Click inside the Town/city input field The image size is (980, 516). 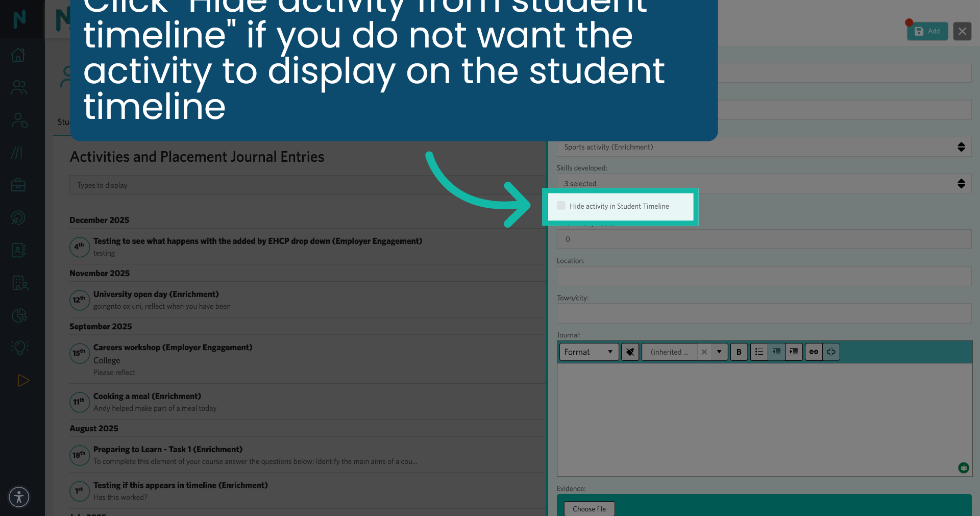(764, 313)
